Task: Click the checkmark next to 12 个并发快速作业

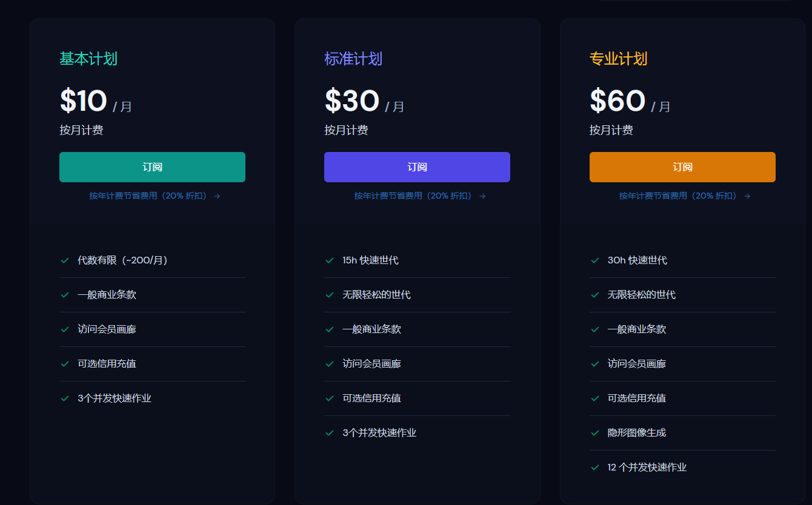Action: point(595,467)
